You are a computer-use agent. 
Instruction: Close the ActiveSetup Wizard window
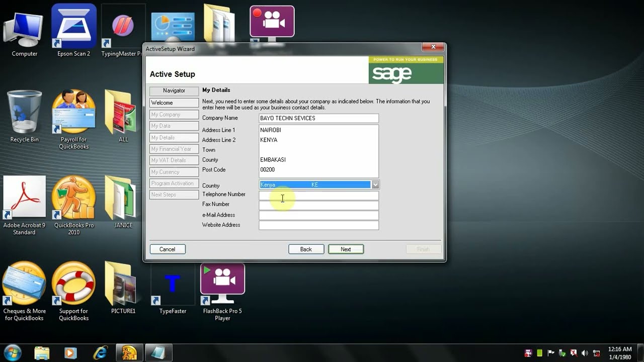(x=433, y=47)
